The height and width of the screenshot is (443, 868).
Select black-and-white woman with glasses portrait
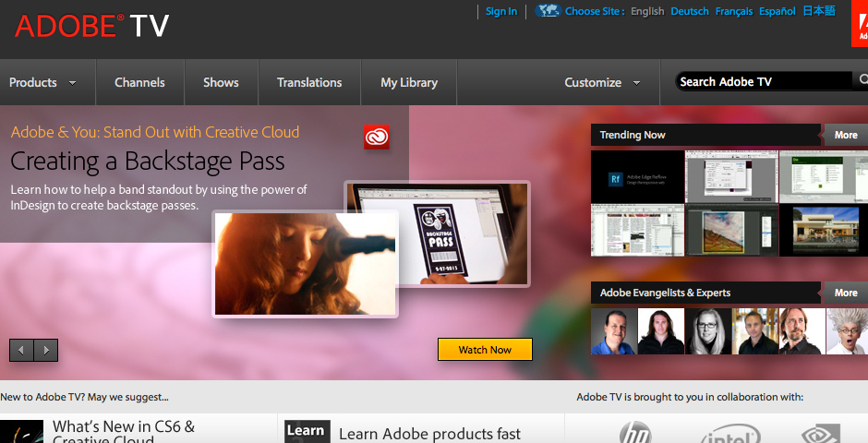click(708, 331)
